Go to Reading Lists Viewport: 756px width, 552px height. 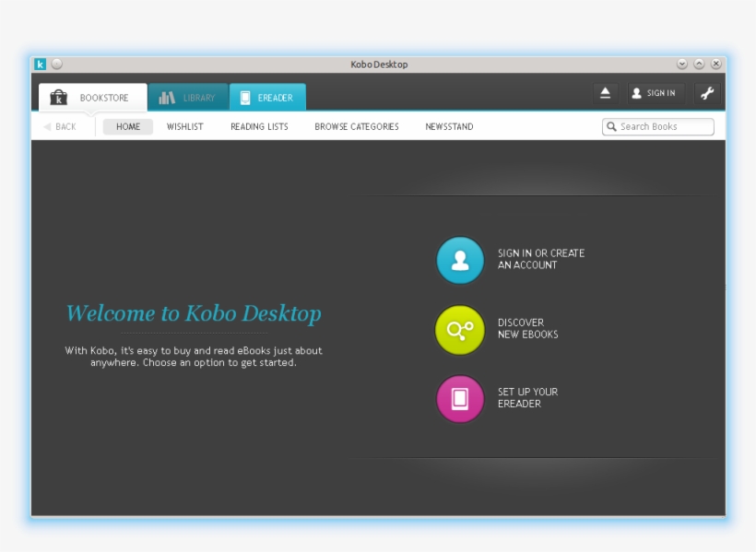[259, 126]
